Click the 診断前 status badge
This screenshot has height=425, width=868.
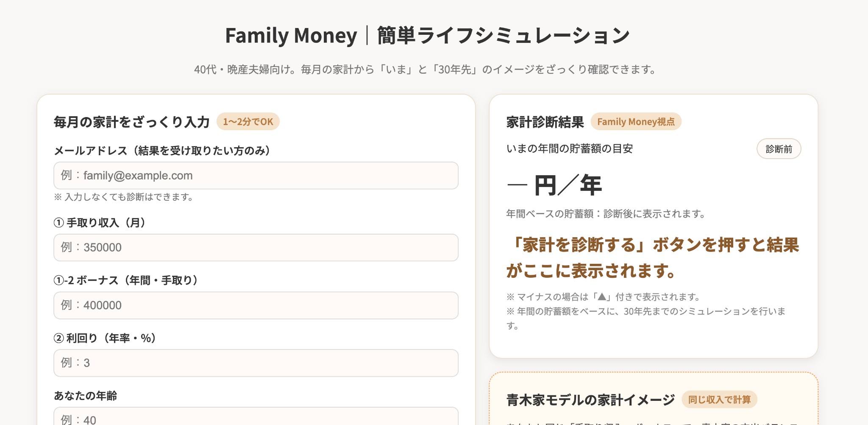coord(779,149)
